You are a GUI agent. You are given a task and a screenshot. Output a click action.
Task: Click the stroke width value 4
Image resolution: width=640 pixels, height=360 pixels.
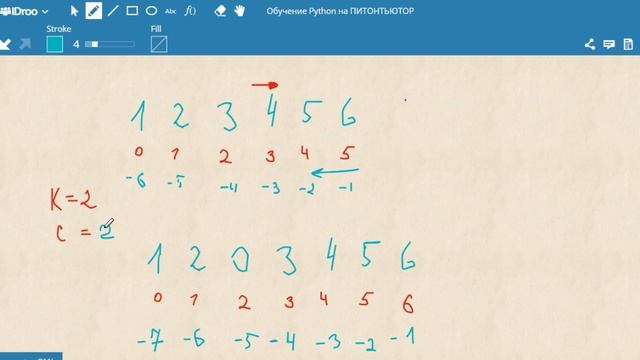tap(76, 44)
